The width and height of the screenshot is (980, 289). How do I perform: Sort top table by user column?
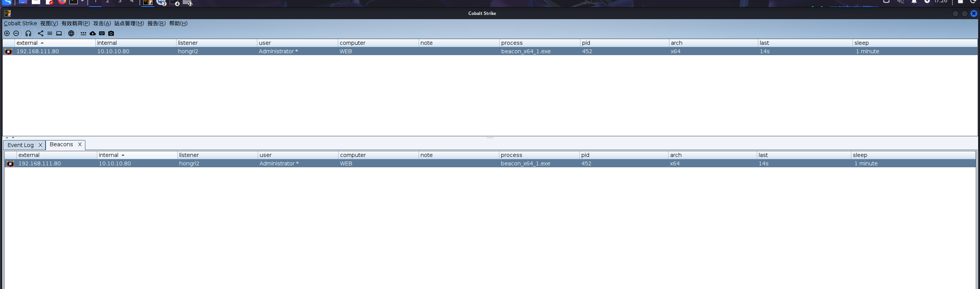[x=297, y=43]
